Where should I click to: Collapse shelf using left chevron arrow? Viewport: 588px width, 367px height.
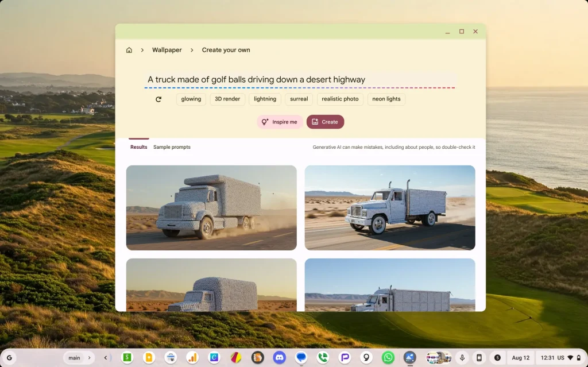click(x=106, y=358)
